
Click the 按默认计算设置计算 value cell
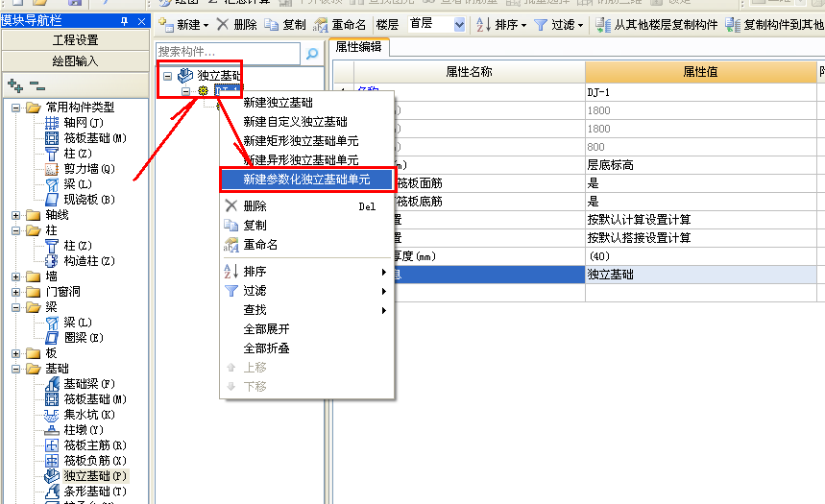point(700,220)
